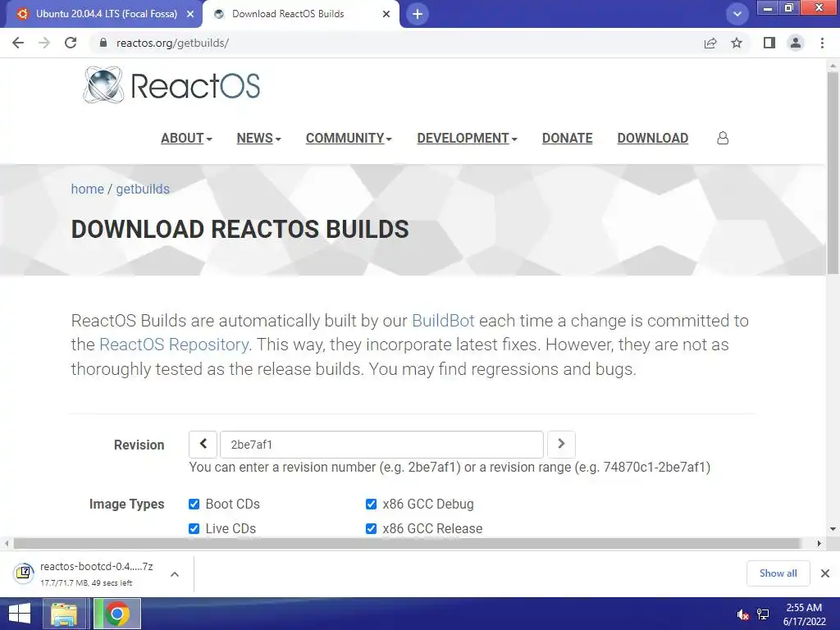Go to home breadcrumb link

pos(87,189)
